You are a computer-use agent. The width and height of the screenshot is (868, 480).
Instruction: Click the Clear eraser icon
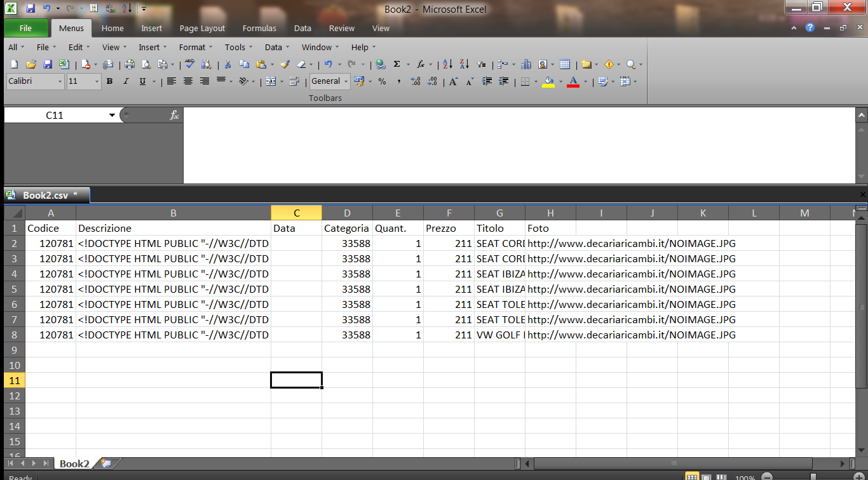(301, 64)
